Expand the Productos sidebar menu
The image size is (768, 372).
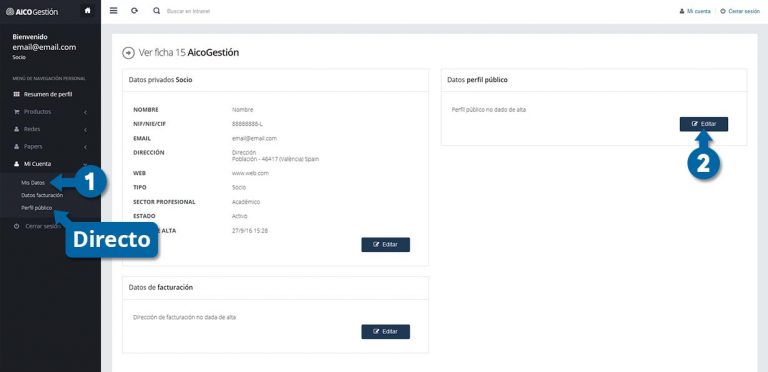(x=50, y=112)
